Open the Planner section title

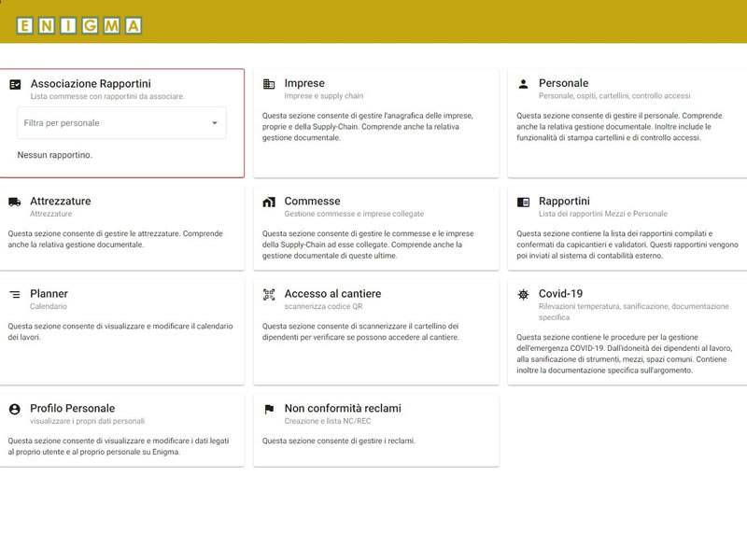tap(49, 293)
